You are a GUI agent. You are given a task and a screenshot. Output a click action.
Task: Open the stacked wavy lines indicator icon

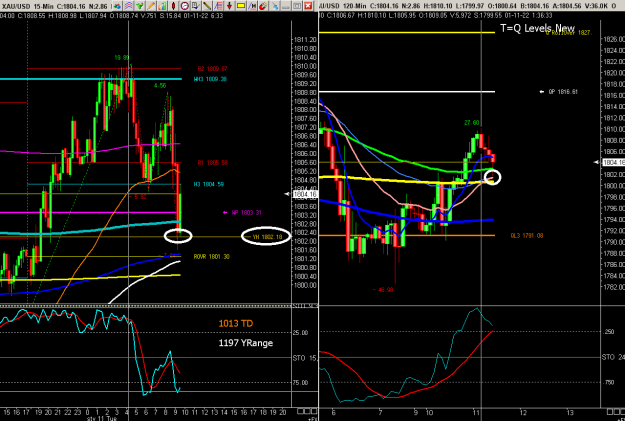(x=128, y=6)
